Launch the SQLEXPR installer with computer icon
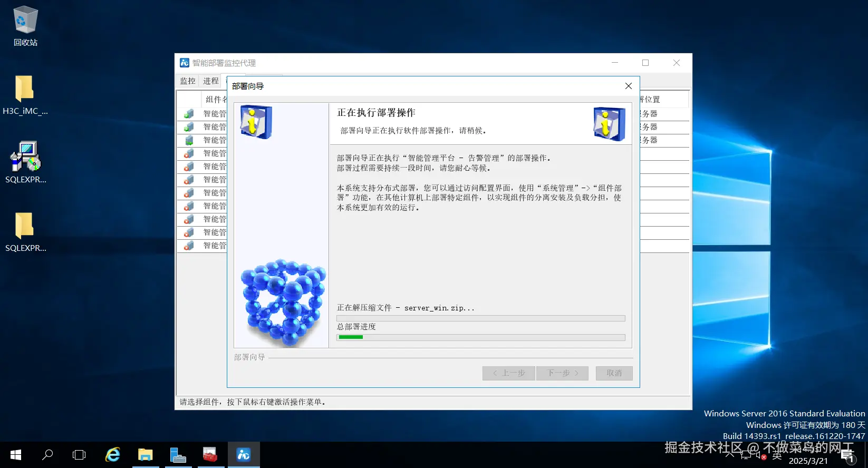 pos(25,162)
